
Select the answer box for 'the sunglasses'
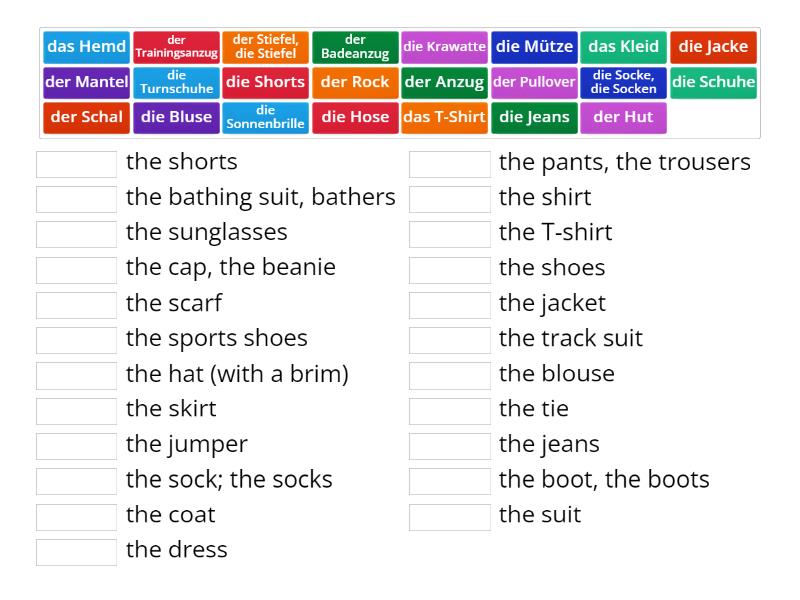pyautogui.click(x=77, y=233)
